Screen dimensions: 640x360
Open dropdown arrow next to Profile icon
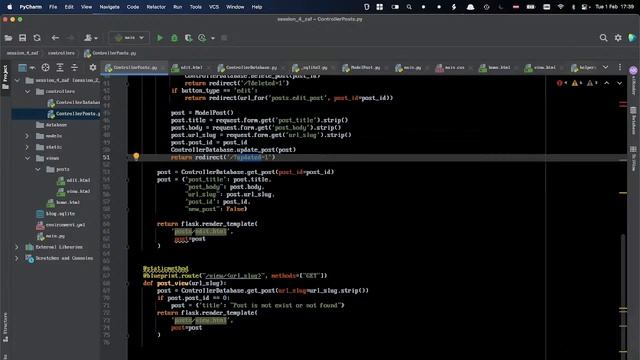click(213, 38)
